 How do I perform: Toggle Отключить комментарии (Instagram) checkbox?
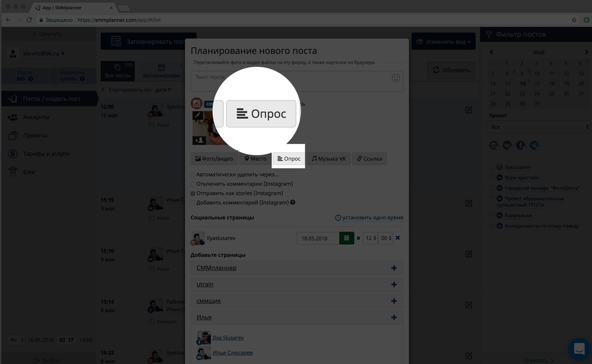[x=193, y=184]
